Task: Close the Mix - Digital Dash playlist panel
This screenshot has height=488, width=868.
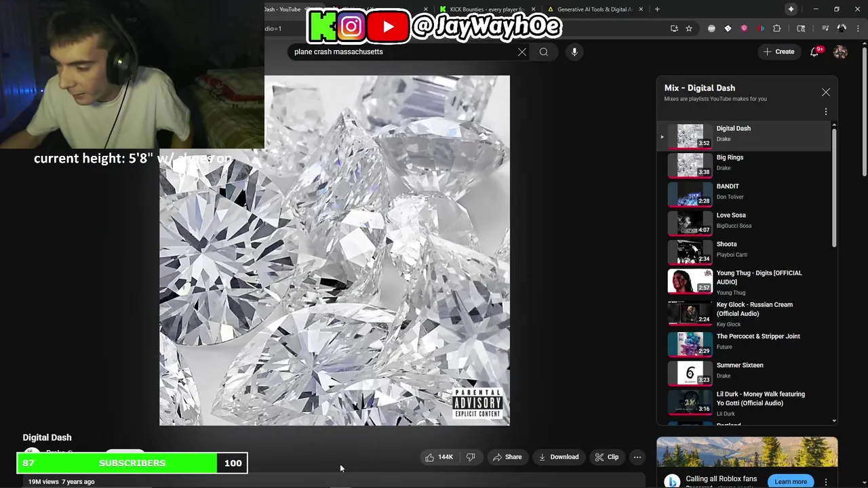Action: pos(826,92)
